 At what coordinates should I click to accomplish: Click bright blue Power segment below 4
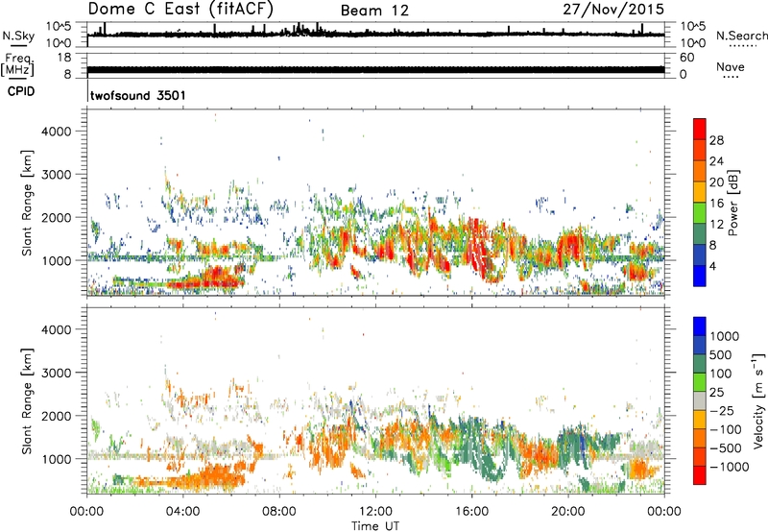coord(700,276)
